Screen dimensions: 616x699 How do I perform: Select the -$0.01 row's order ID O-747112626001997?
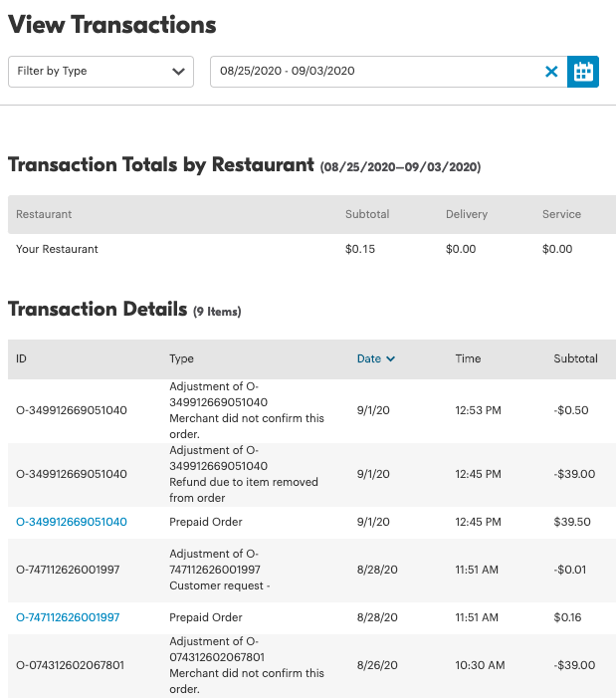tap(68, 570)
